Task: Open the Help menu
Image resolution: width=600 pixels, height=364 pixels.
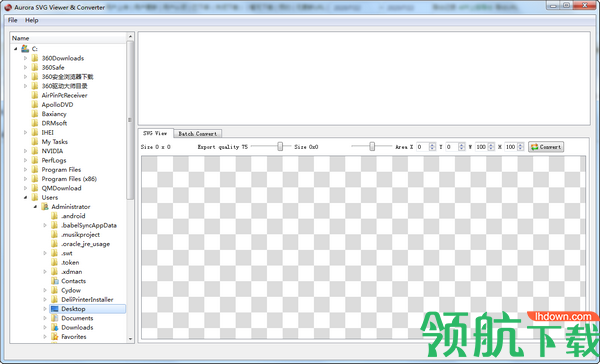Action: click(32, 20)
